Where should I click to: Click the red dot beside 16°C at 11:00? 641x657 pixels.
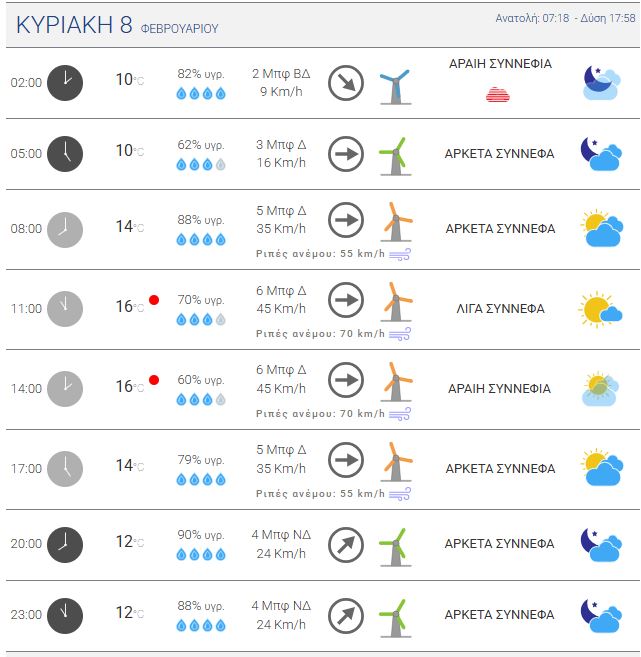point(154,300)
